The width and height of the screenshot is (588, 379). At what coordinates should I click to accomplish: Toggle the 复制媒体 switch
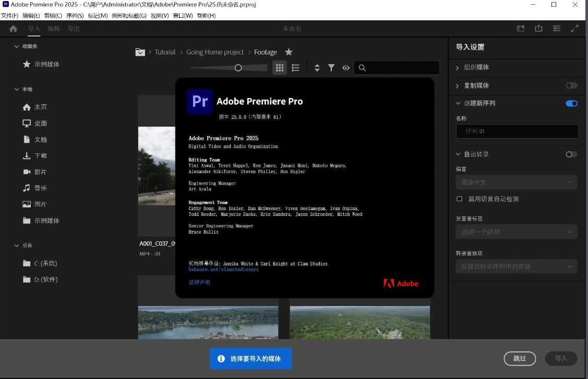point(571,85)
